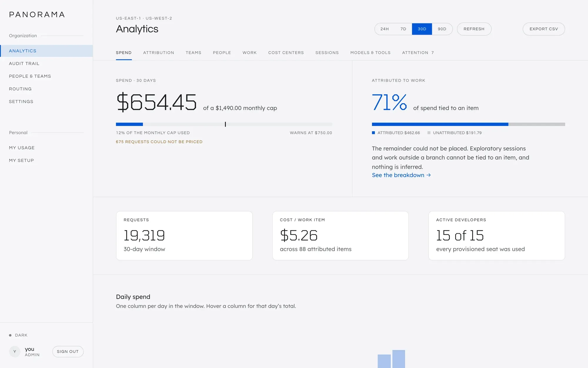Click the Active Developers card
This screenshot has width=588, height=368.
pos(497,236)
